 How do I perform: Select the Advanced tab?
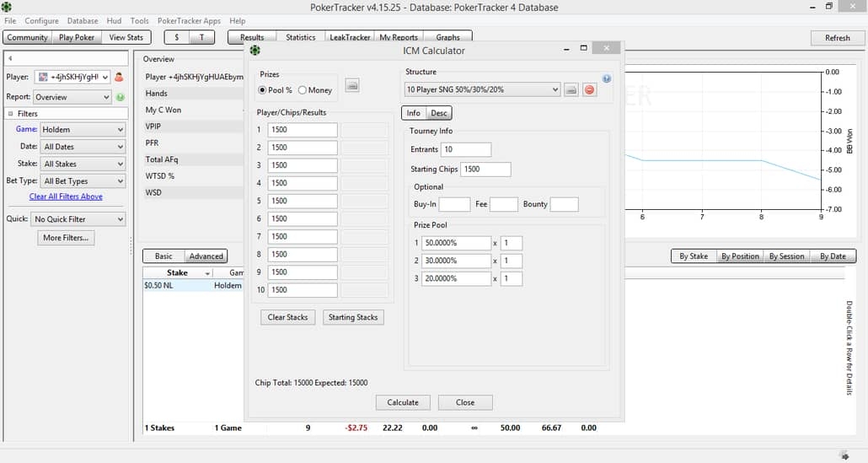tap(206, 256)
